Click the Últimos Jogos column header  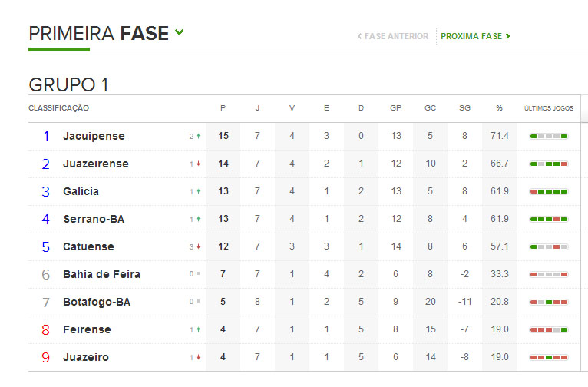(x=548, y=108)
